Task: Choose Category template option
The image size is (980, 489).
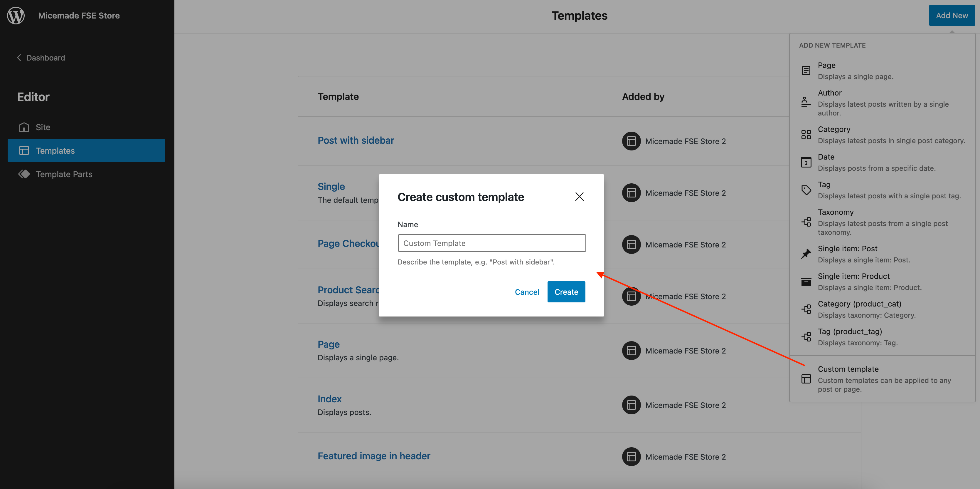Action: click(x=882, y=134)
